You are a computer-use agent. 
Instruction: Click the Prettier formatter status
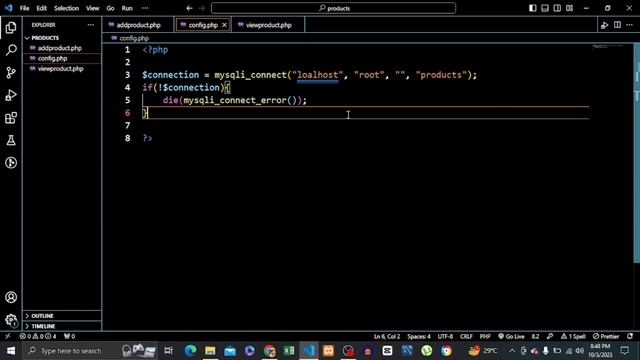[606, 336]
